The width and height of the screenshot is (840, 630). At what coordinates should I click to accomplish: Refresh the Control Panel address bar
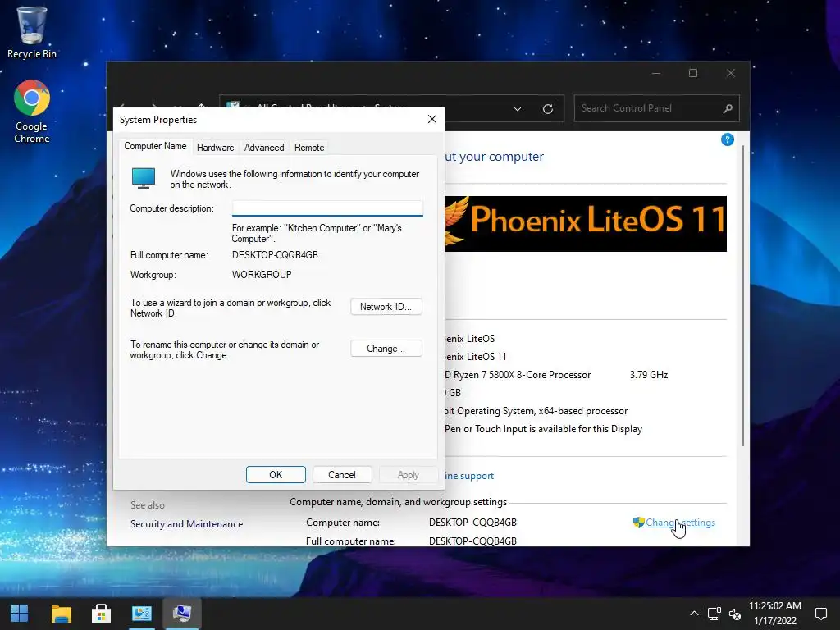[547, 109]
